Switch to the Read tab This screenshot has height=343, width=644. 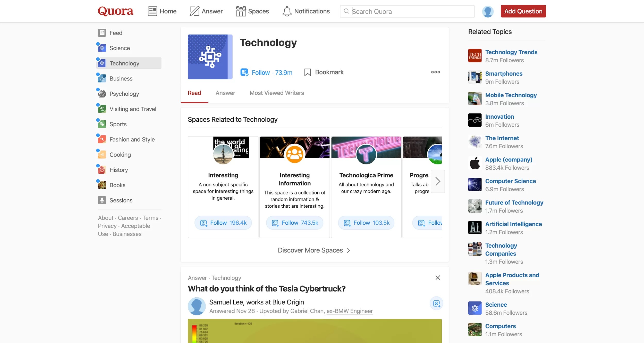coord(194,93)
